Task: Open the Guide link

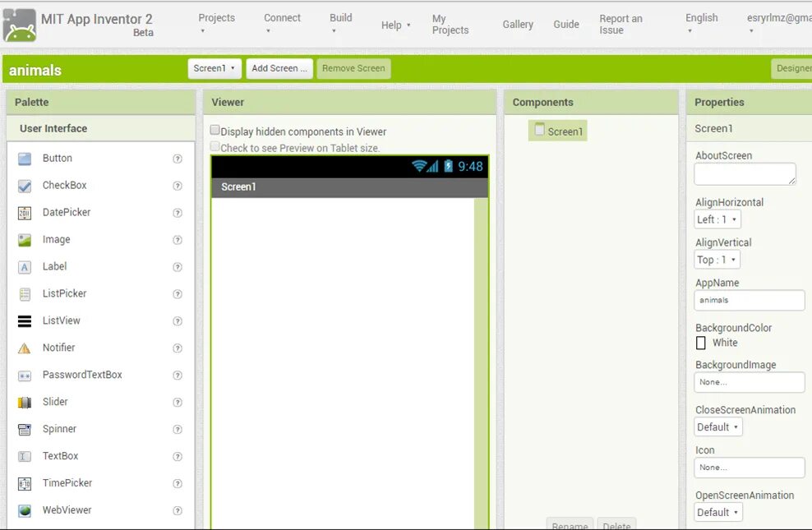Action: (x=566, y=25)
